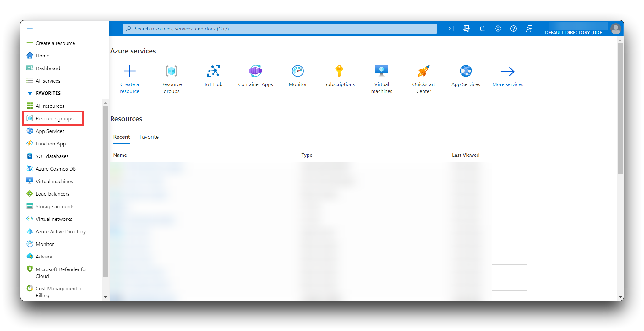This screenshot has height=331, width=644.
Task: Click the global search resources field
Action: [x=280, y=29]
